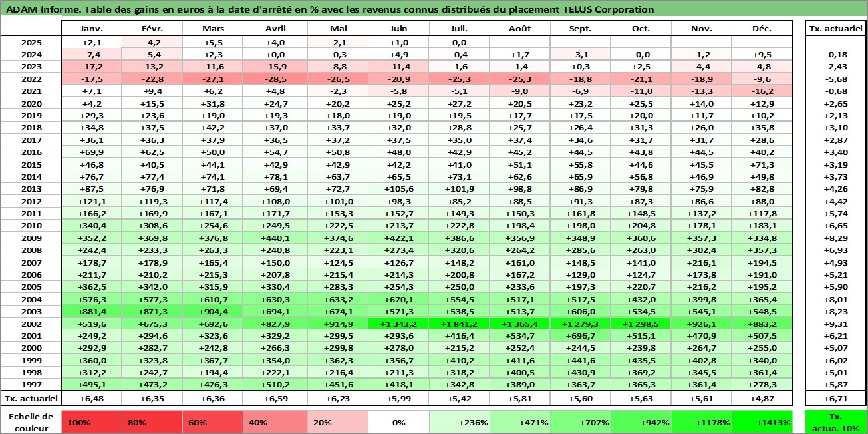
Task: Select the -16,2 cell for December 2021
Action: point(762,91)
